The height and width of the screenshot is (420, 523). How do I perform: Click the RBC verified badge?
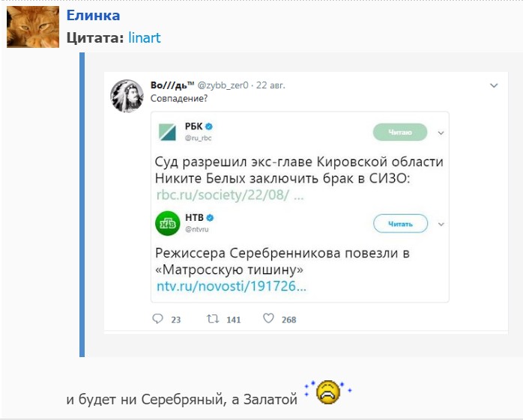pyautogui.click(x=210, y=127)
